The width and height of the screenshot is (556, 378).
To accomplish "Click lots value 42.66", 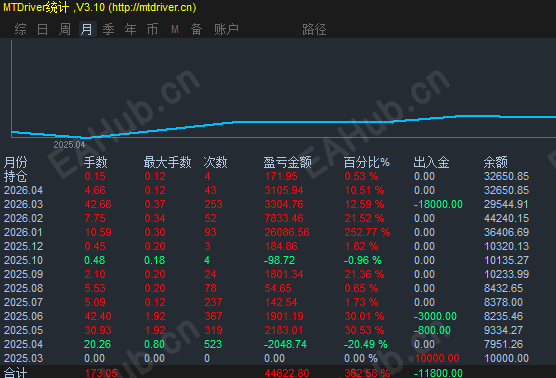I will [x=98, y=204].
